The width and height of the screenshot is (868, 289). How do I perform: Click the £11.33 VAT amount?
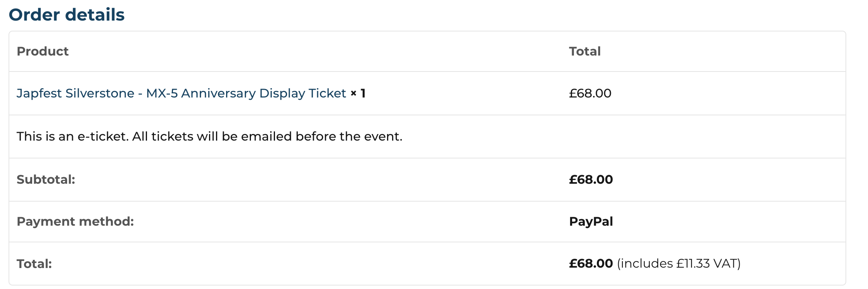693,263
